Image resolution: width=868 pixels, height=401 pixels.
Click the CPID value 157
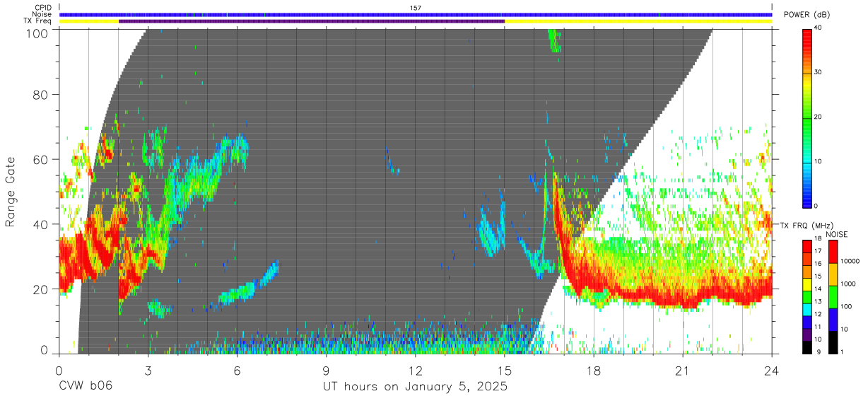(416, 8)
